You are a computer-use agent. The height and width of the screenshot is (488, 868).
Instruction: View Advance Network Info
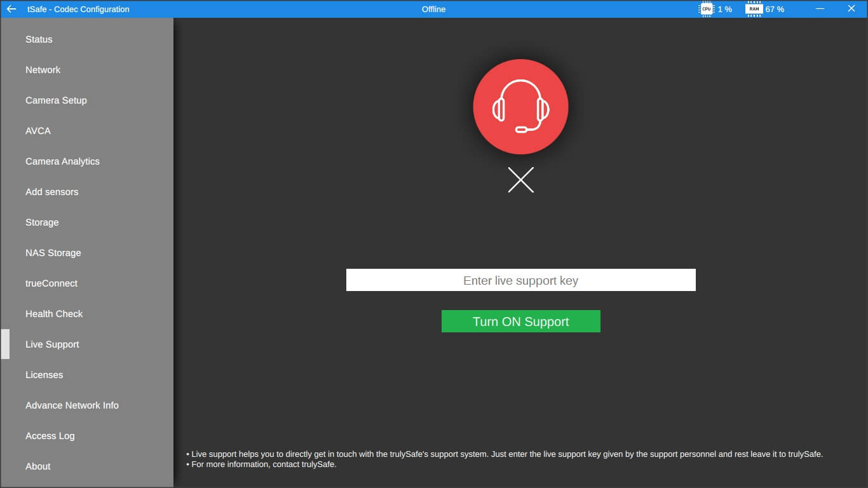72,405
